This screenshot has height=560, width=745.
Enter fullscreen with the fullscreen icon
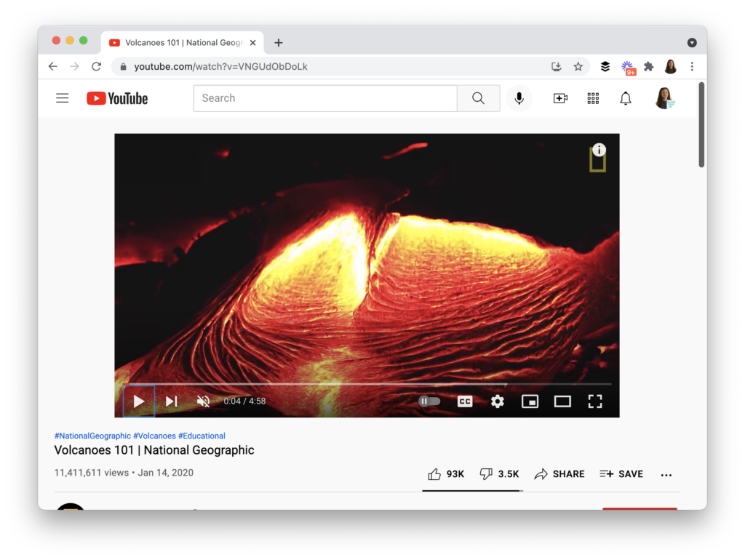(x=595, y=401)
